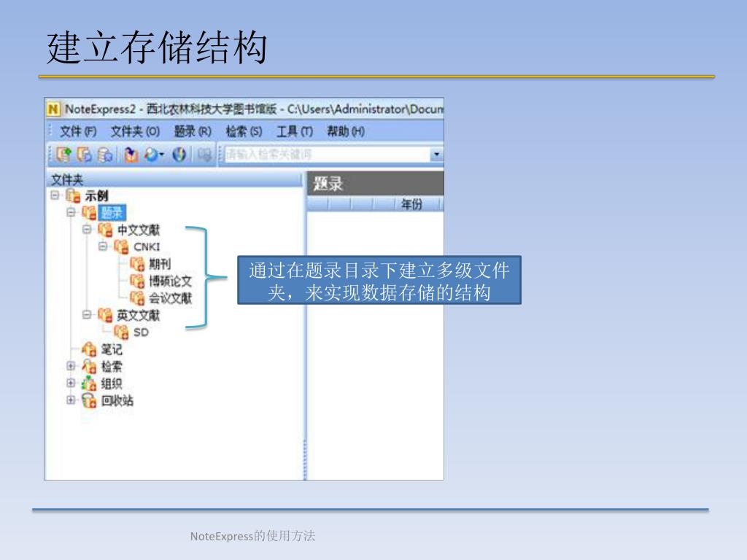Screen dimensions: 747x560
Task: Select the 期刊 tree label
Action: (x=160, y=264)
